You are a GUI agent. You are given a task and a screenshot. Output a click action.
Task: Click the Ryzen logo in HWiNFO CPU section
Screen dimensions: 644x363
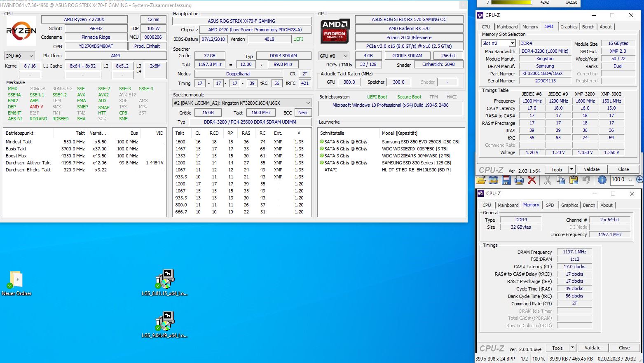(21, 31)
